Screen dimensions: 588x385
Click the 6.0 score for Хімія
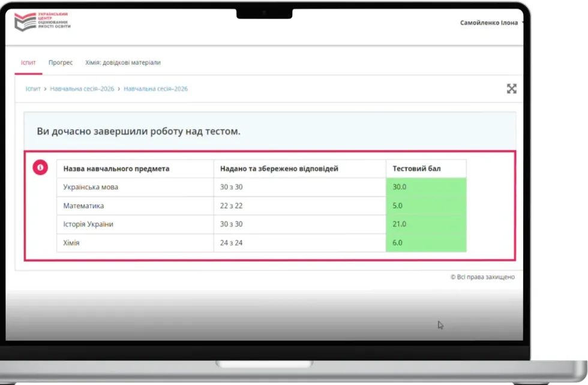[426, 243]
